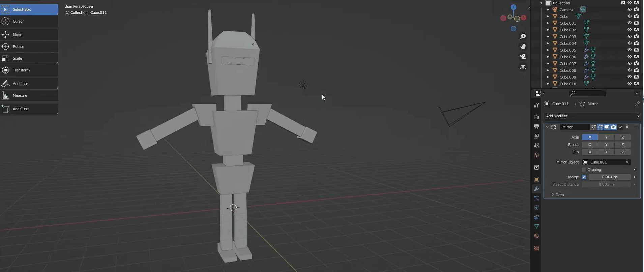The image size is (644, 272).
Task: Toggle Flip Z button
Action: point(622,152)
